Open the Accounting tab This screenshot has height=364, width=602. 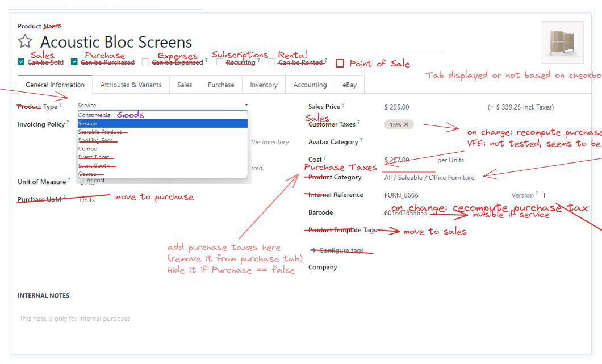point(310,85)
